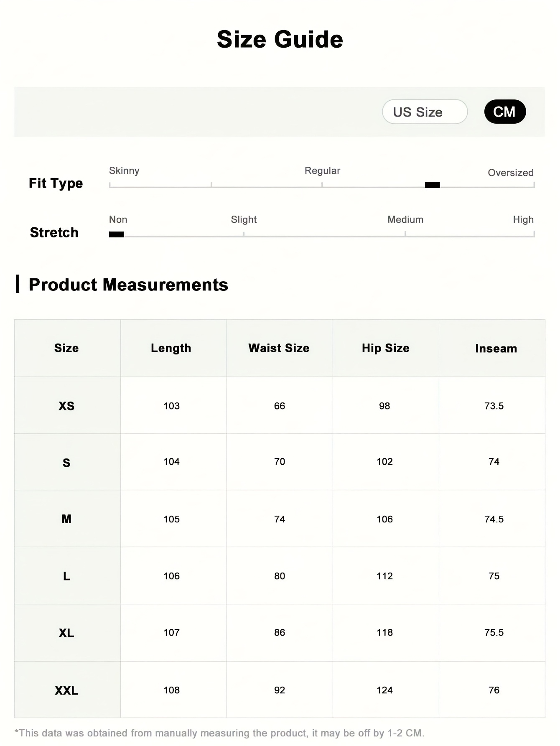Click the Medium stretch label
Screen dimensions: 560x746
405,219
